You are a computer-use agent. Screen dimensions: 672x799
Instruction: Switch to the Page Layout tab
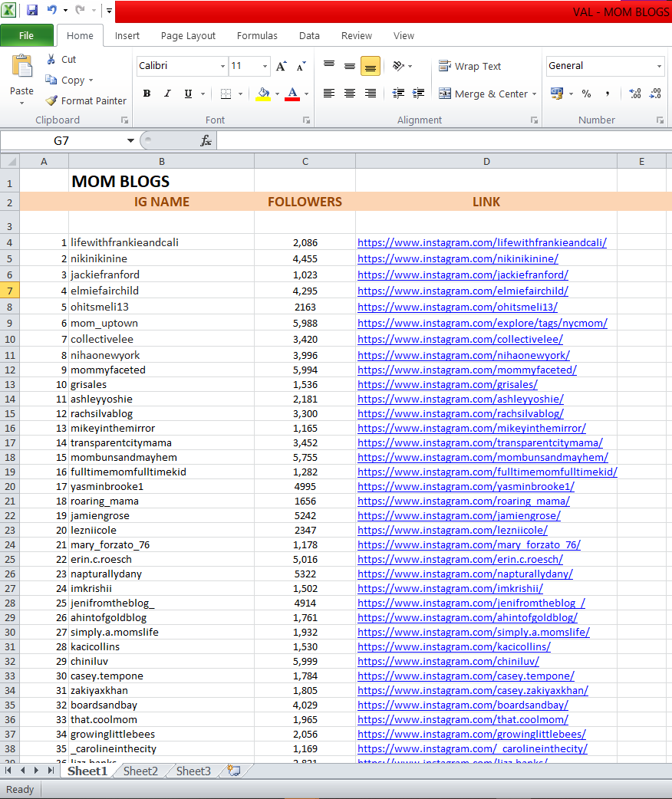click(x=188, y=36)
